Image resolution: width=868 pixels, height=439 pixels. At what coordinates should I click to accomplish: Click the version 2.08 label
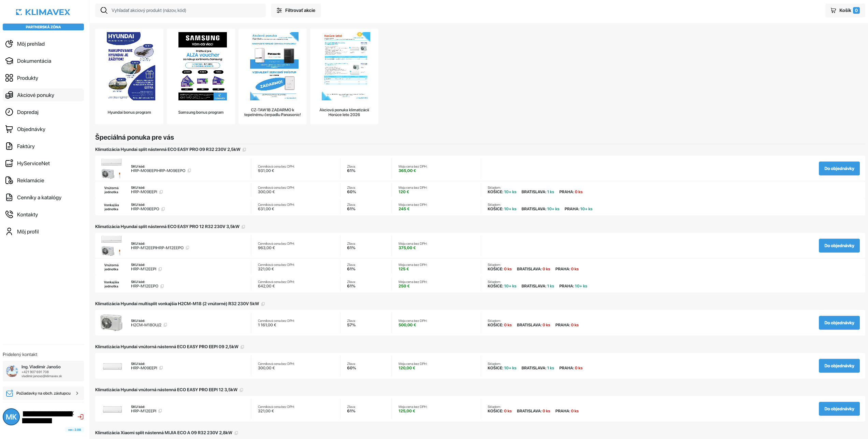(74, 430)
